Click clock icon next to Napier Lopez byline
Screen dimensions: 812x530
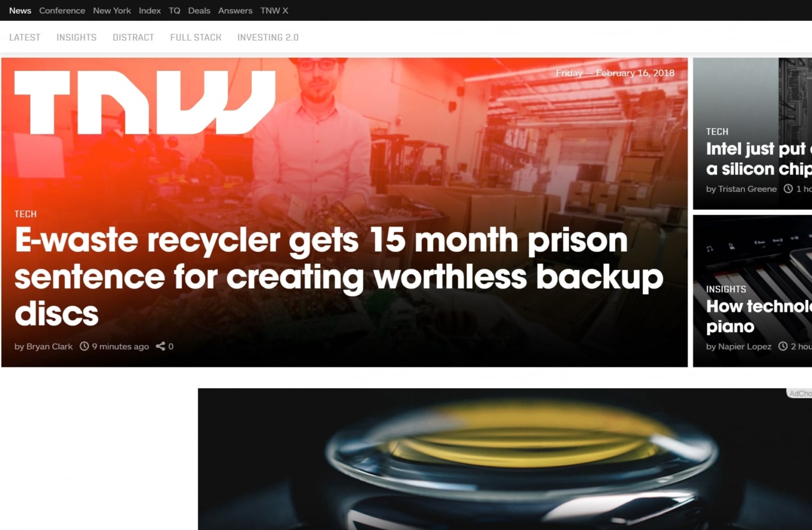point(783,346)
